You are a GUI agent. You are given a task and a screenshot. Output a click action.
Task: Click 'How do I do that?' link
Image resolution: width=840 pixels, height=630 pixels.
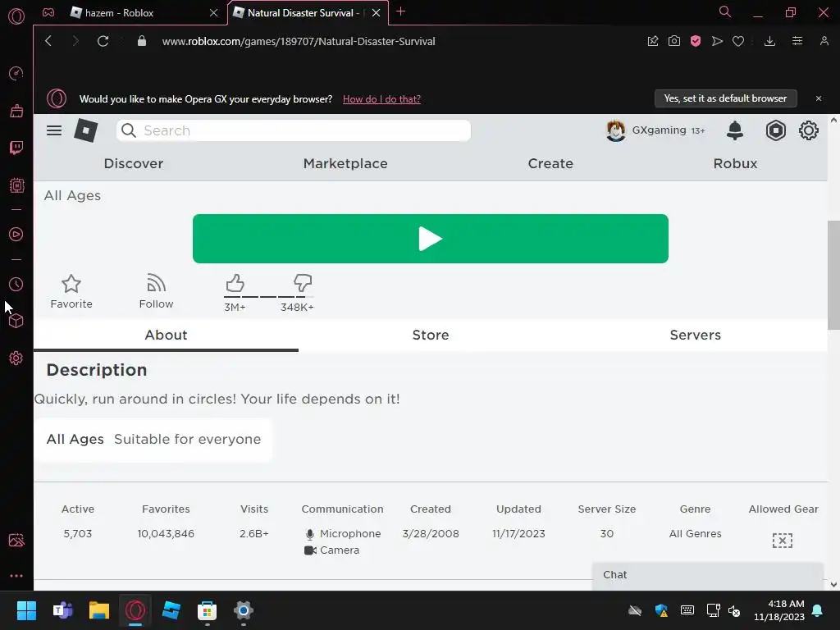(381, 99)
